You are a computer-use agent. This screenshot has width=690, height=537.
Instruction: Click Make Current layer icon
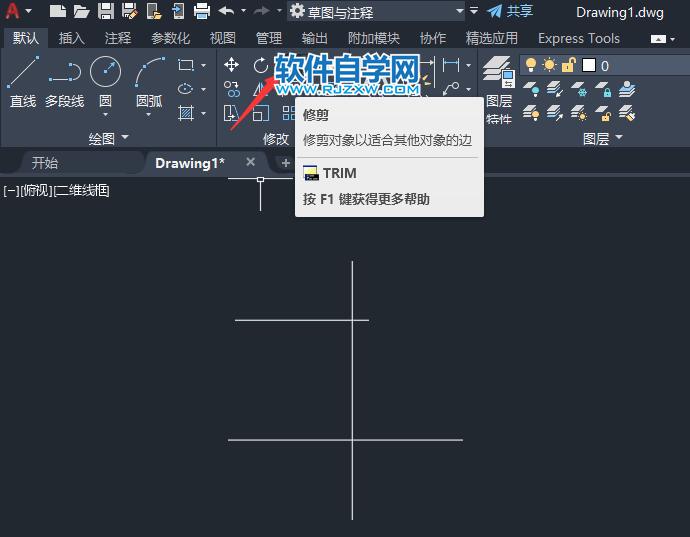[627, 89]
